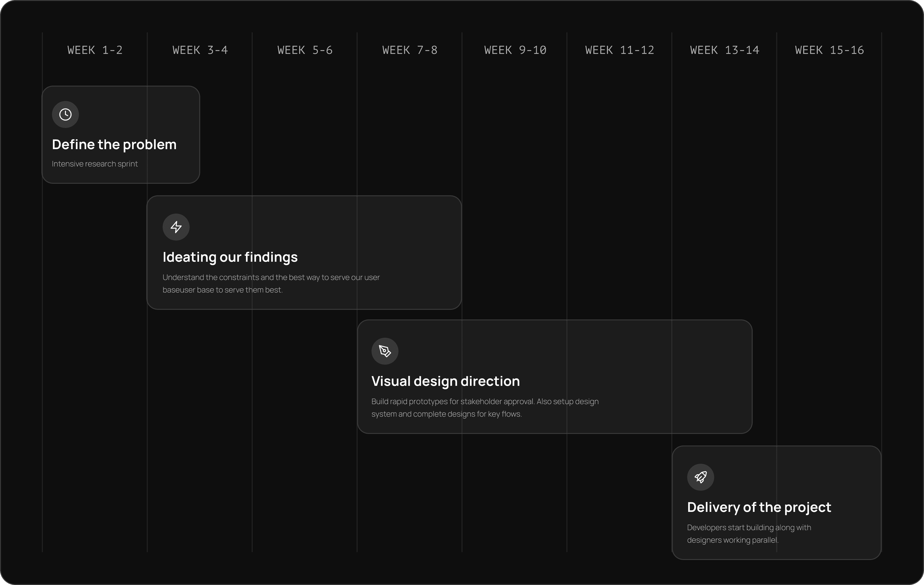Screen dimensions: 924x585
Task: Select the WEEK 7-8 column header
Action: [x=410, y=50]
